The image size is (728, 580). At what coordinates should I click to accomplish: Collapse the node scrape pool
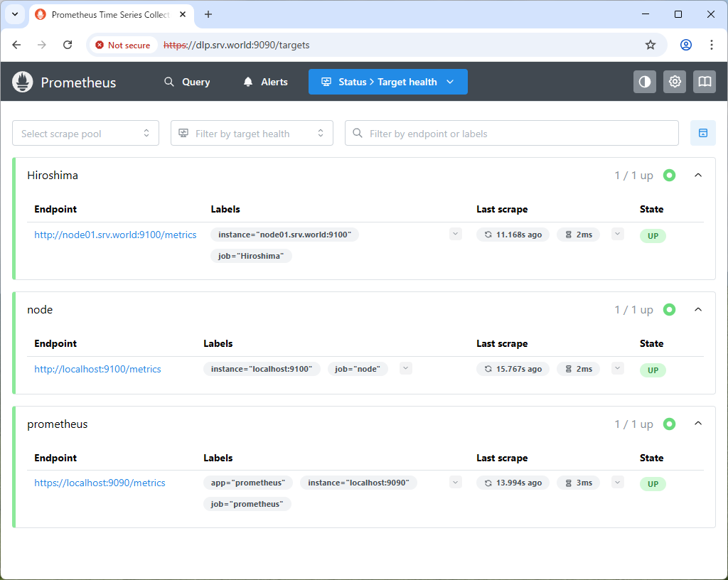tap(698, 309)
